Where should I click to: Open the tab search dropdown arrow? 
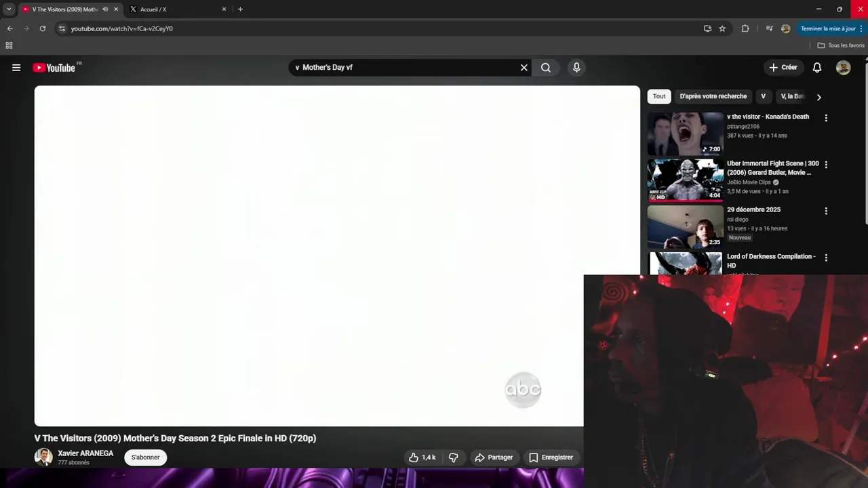point(9,9)
